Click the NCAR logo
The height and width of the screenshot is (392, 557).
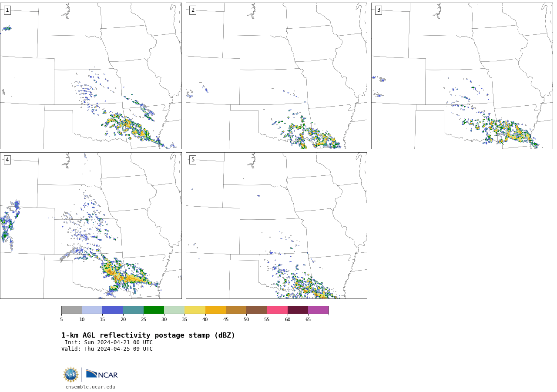click(102, 374)
